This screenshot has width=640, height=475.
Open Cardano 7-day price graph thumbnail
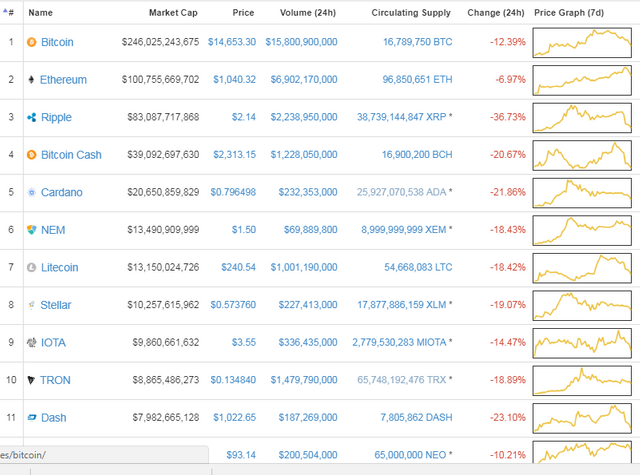pyautogui.click(x=582, y=193)
